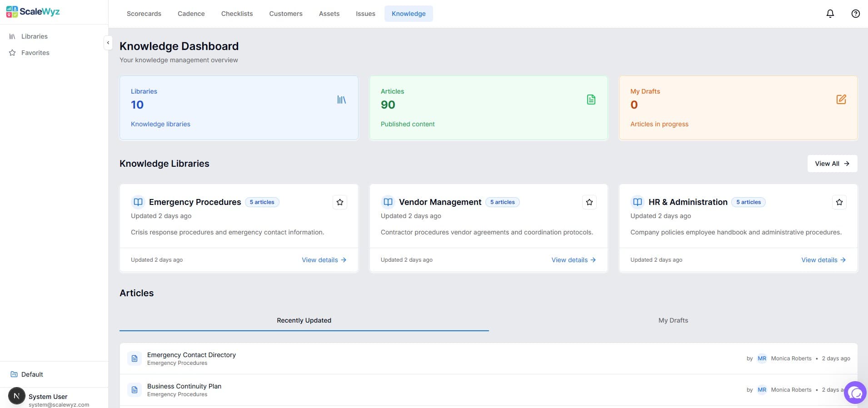Click View All libraries button
868x408 pixels.
click(832, 164)
